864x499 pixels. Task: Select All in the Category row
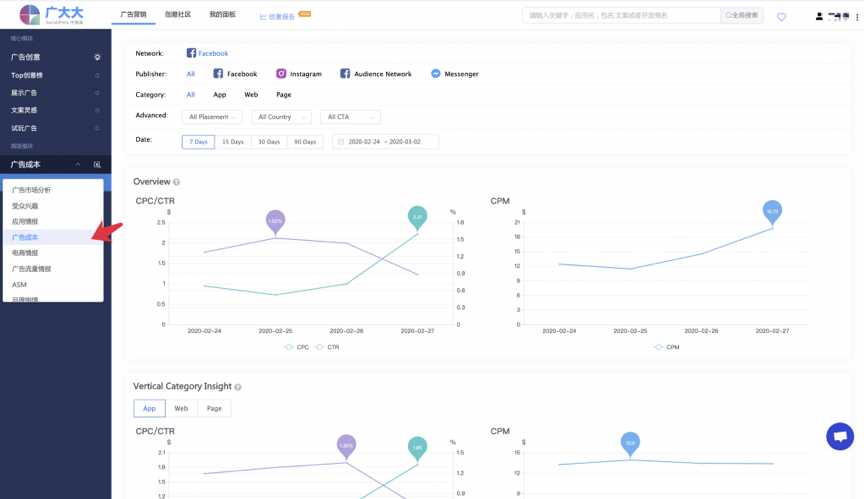tap(191, 95)
